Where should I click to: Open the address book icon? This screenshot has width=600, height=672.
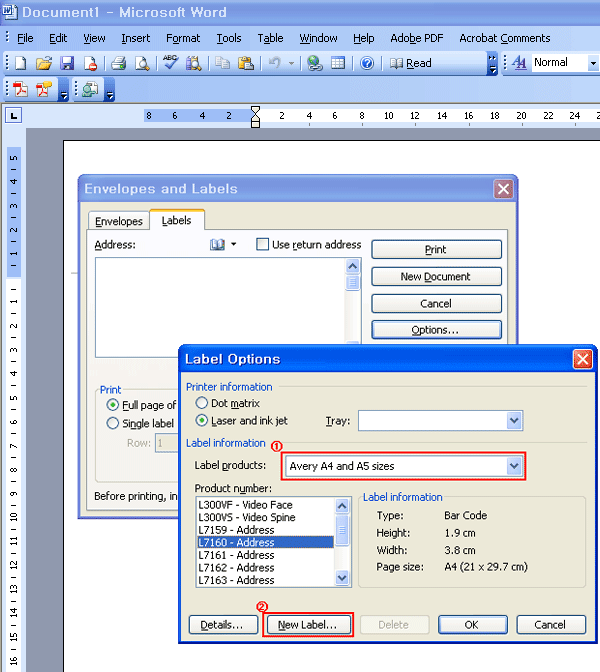pos(217,245)
